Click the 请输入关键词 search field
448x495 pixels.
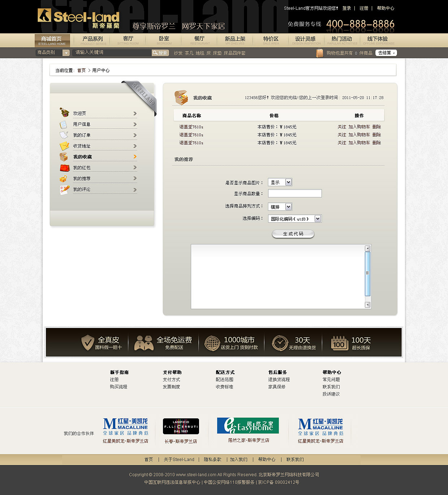pos(112,53)
